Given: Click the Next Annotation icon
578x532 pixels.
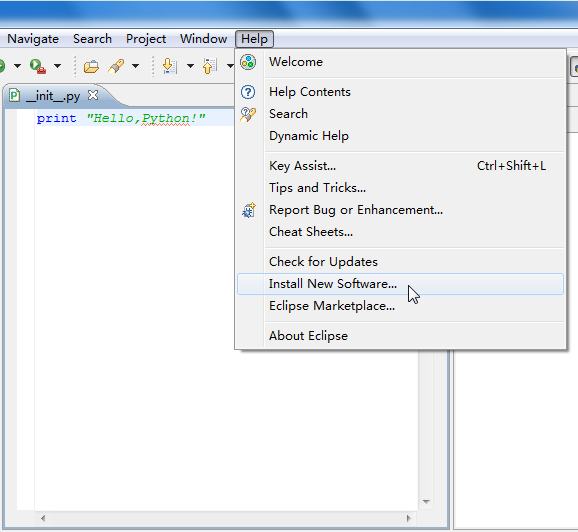Looking at the screenshot, I should point(170,66).
